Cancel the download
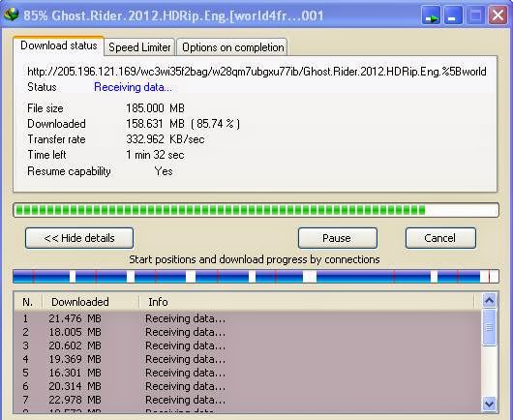The width and height of the screenshot is (513, 420). click(x=440, y=238)
